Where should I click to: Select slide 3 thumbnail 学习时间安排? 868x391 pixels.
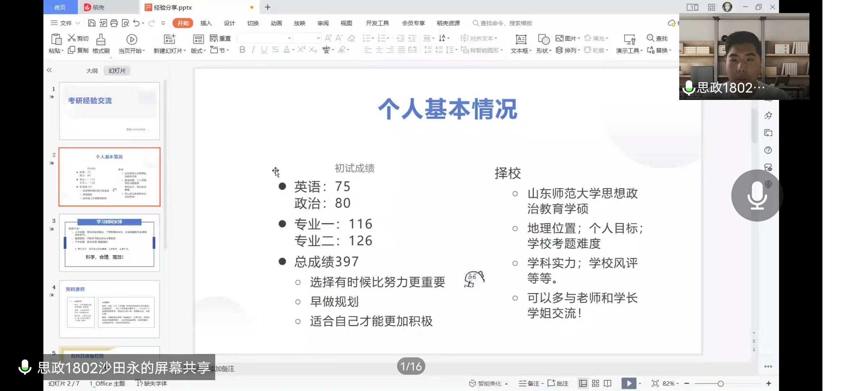coord(109,243)
